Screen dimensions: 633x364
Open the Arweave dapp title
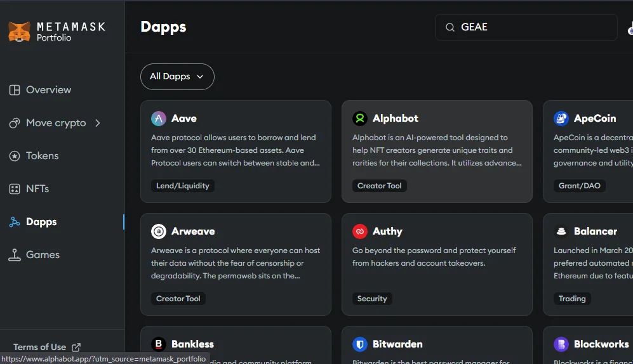click(193, 231)
